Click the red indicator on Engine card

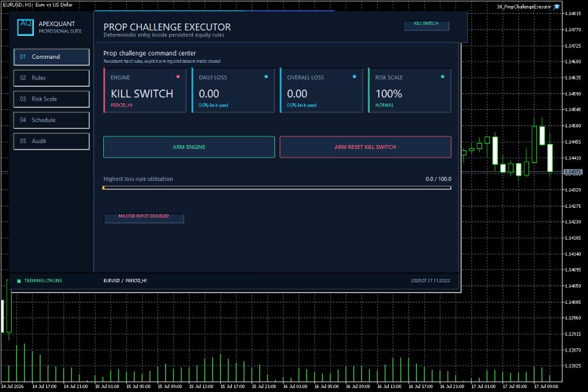(178, 76)
